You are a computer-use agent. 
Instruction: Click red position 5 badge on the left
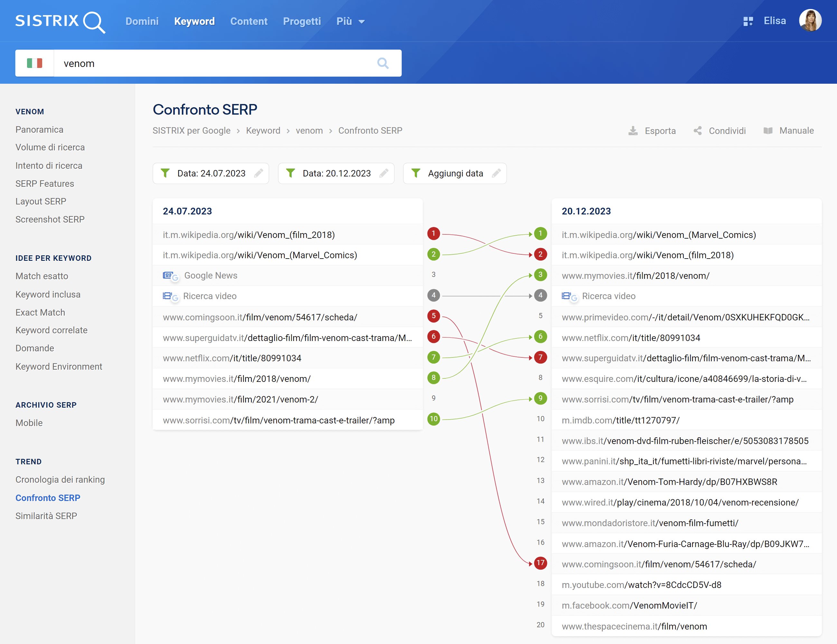(x=433, y=316)
